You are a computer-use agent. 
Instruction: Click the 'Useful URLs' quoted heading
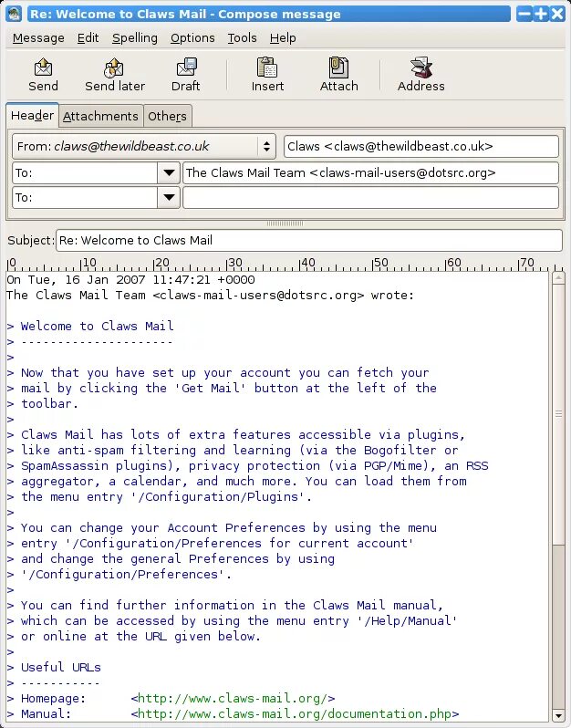click(x=61, y=667)
